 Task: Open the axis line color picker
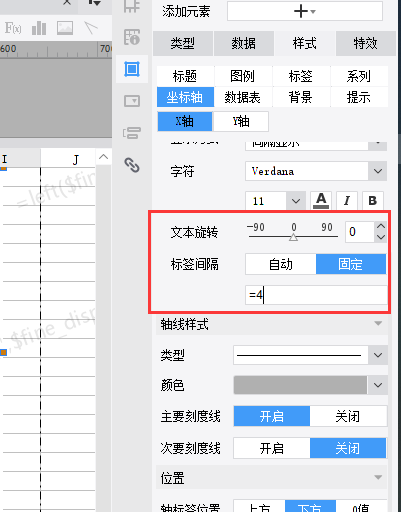click(300, 385)
